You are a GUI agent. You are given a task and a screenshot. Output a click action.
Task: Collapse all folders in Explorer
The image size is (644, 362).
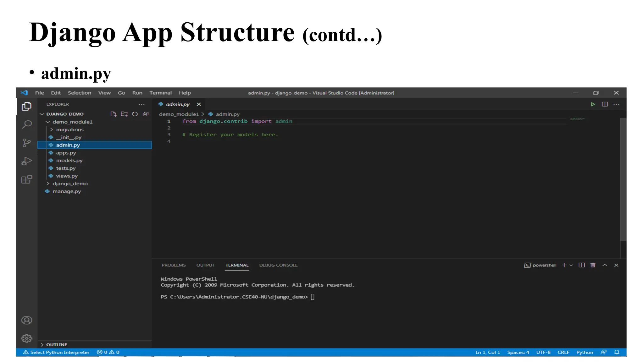click(x=146, y=114)
